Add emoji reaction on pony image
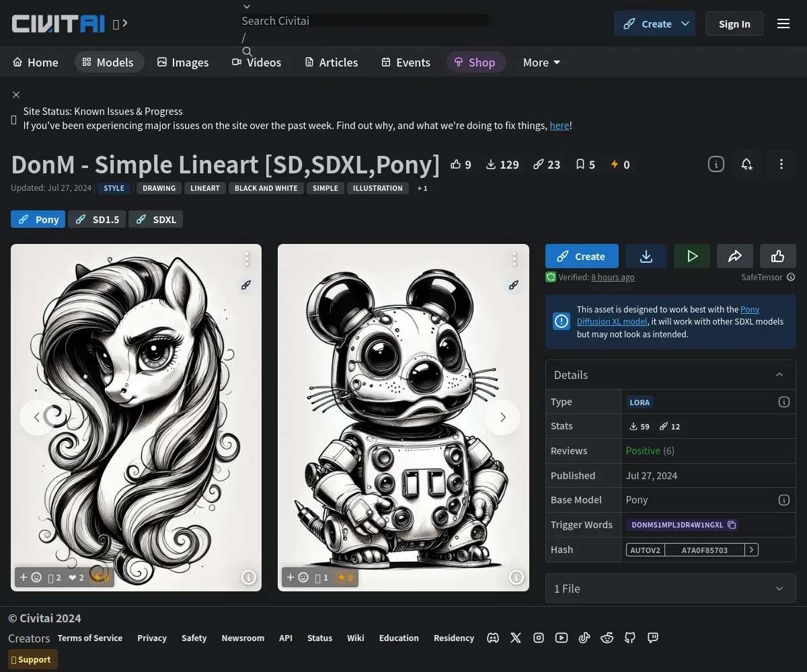Viewport: 807px width, 672px height. coord(30,577)
